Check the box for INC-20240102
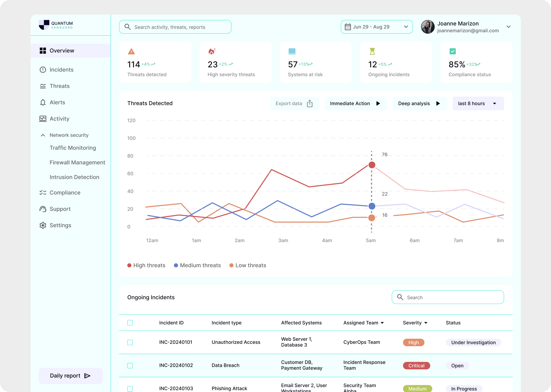 [x=130, y=365]
